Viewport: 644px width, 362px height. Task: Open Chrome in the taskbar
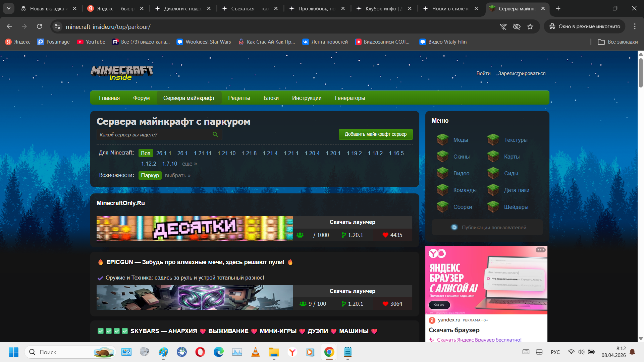329,352
